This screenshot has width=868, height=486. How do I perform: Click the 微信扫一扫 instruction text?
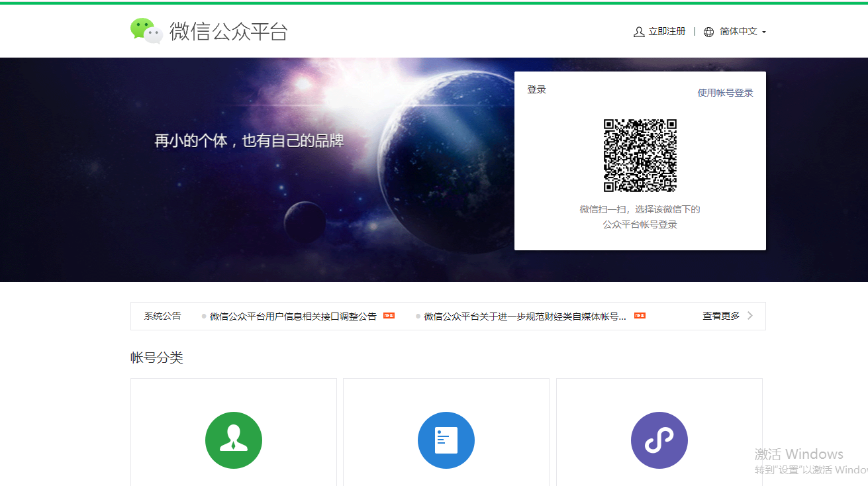640,217
